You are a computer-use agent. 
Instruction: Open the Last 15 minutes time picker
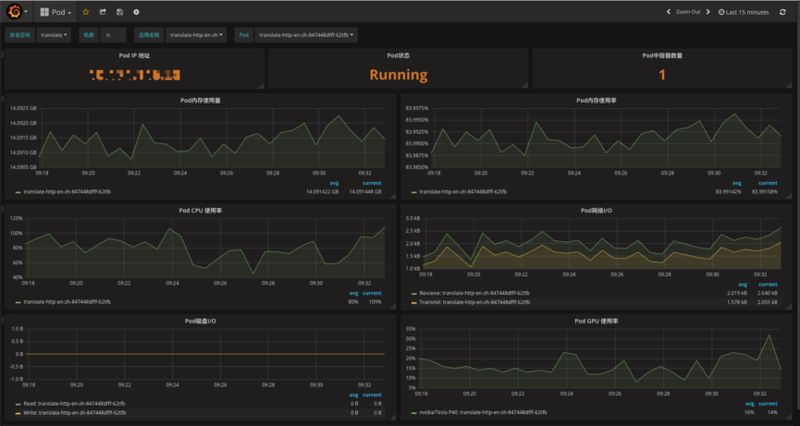(x=743, y=12)
